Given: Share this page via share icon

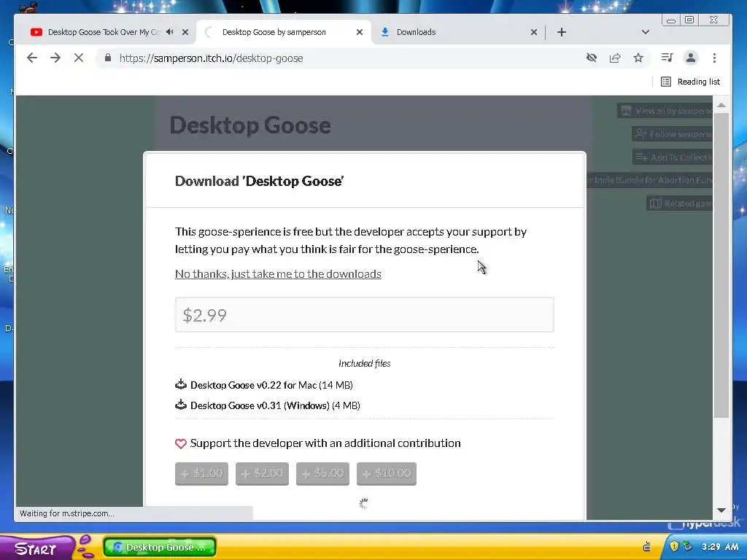Looking at the screenshot, I should [615, 58].
